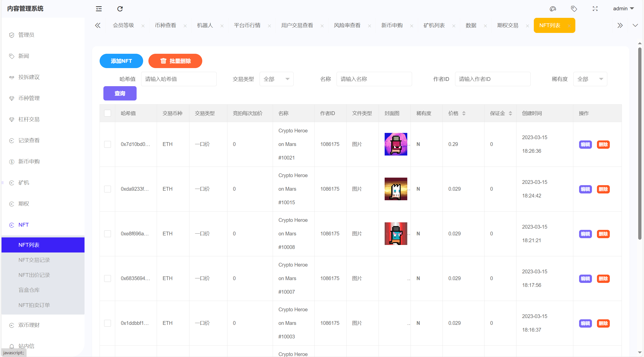Viewport: 644px width, 357px height.
Task: Refresh the page with the reload icon
Action: click(120, 9)
